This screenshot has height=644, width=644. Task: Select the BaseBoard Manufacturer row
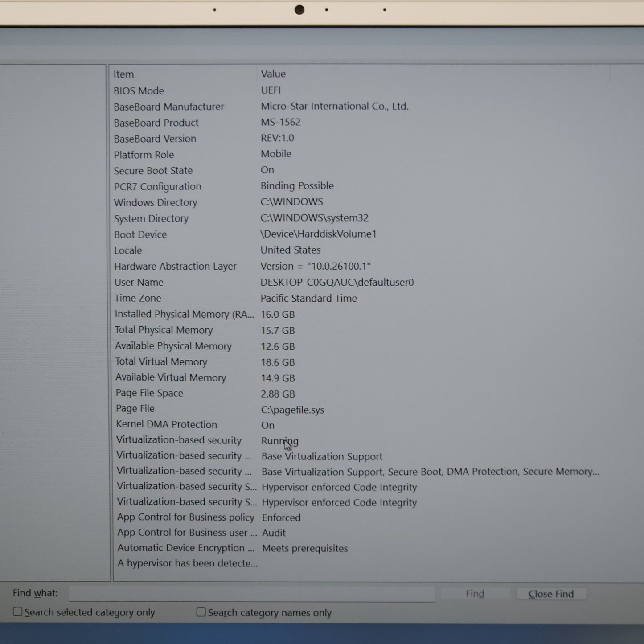168,107
